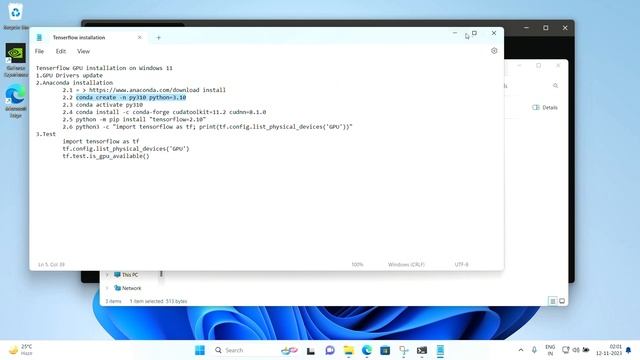Open GeForce Experience desktop shortcut

click(16, 60)
